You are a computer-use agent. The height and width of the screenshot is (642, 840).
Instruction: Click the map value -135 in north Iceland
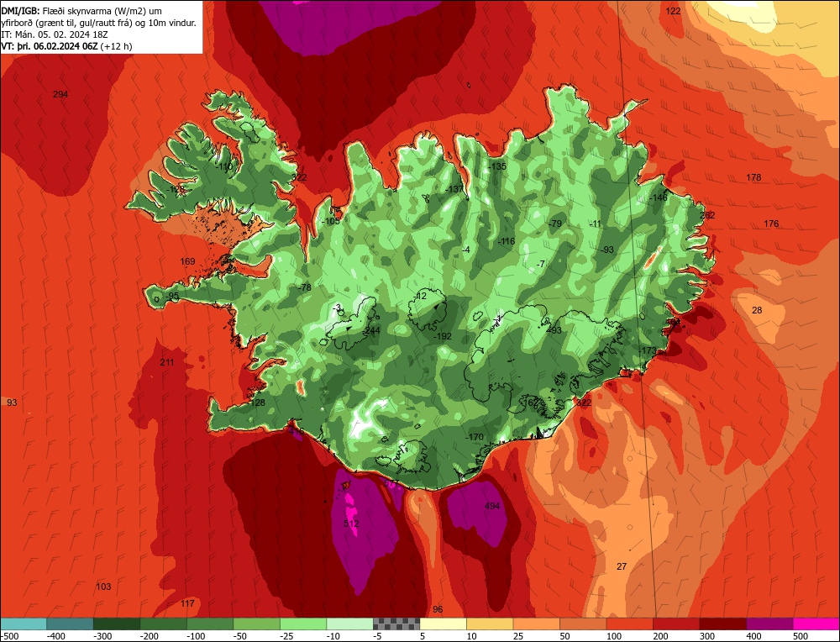click(496, 166)
